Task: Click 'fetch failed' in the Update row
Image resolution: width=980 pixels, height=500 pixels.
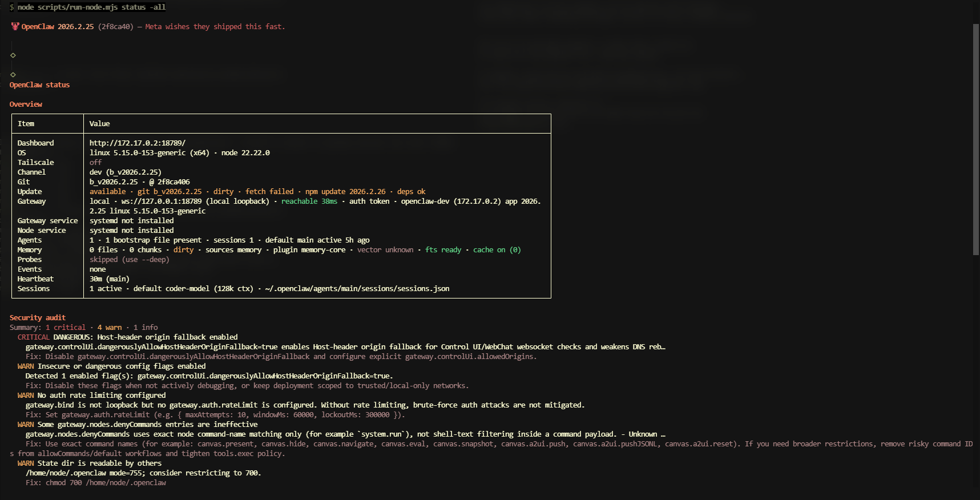Action: [x=269, y=192]
